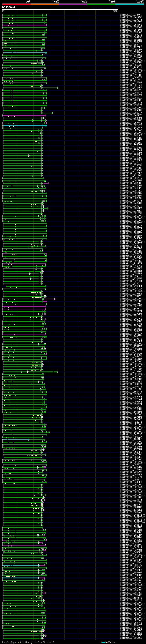This screenshot has height=644, width=146.
Task: Select hit UniRef100_B3NX66
Action: 131,58
